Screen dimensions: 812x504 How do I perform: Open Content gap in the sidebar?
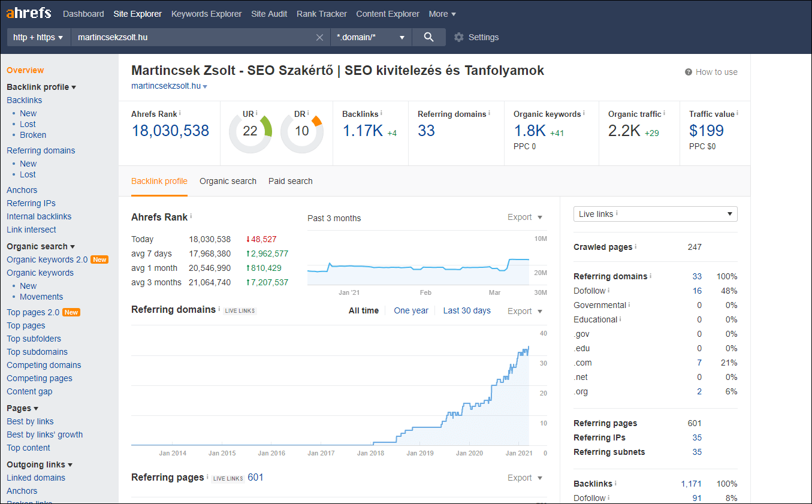[29, 391]
